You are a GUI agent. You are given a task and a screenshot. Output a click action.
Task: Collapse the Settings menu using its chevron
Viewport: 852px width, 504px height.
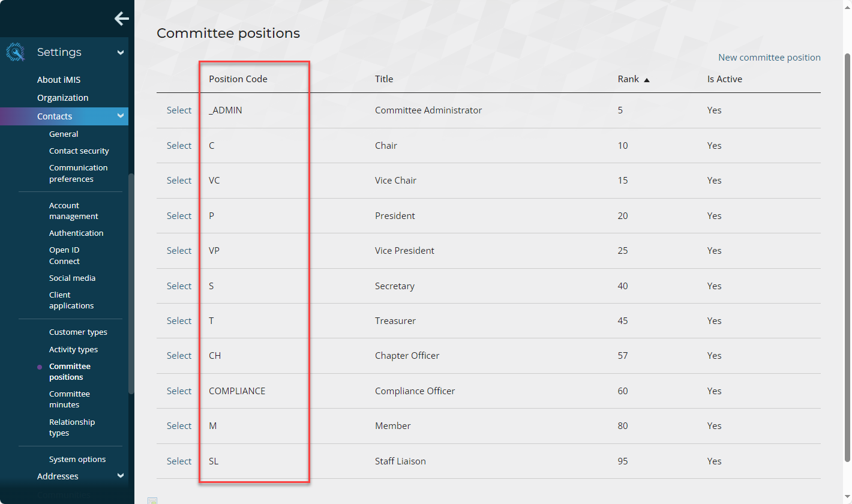pos(121,53)
